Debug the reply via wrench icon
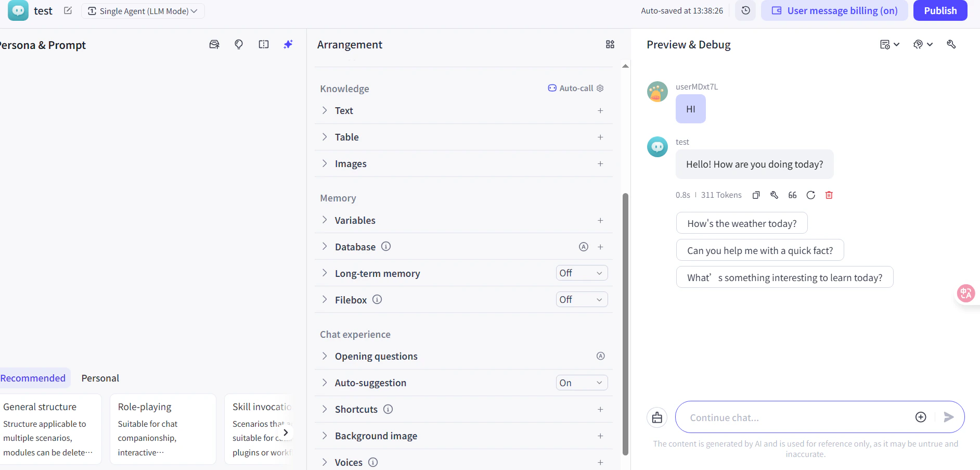The height and width of the screenshot is (470, 980). tap(775, 195)
